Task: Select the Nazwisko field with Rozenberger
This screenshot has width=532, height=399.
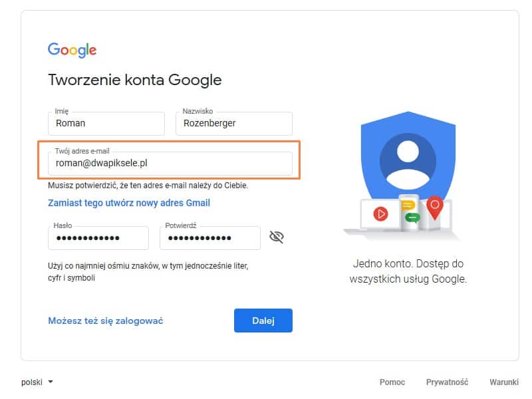Action: click(x=233, y=123)
